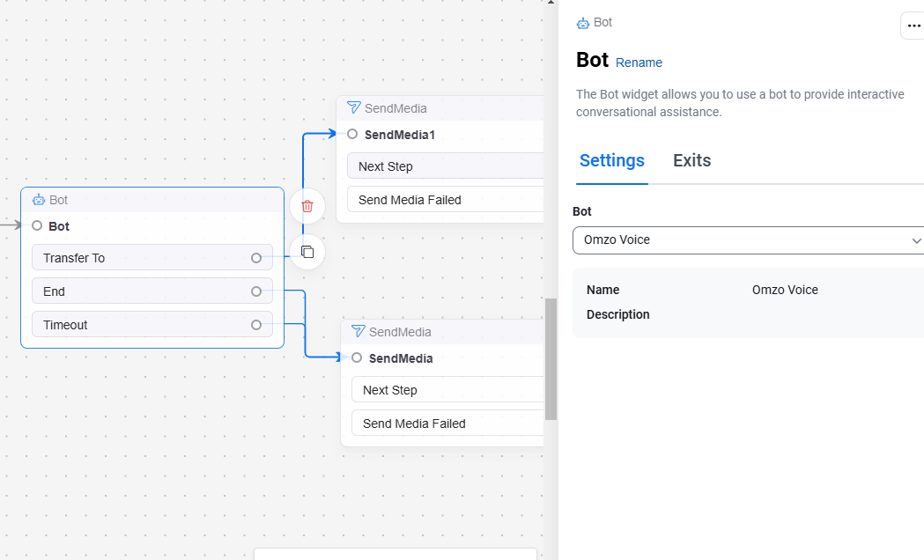Click the funnel icon on the lower SendMedia widget
The image size is (924, 560).
coord(358,331)
